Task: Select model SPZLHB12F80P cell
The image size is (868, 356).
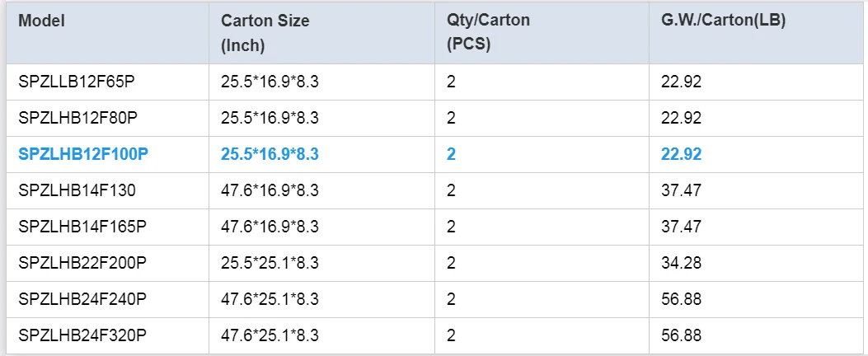Action: coord(77,118)
